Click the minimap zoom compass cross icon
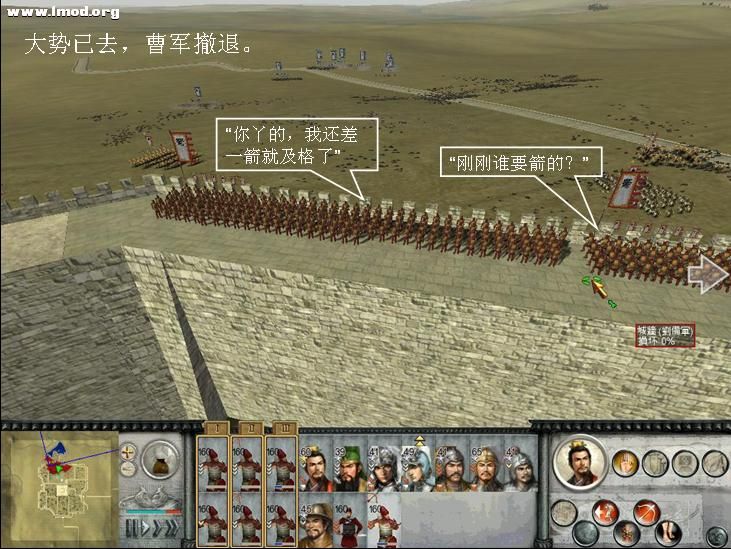Viewport: 731px width, 549px height. tap(128, 453)
